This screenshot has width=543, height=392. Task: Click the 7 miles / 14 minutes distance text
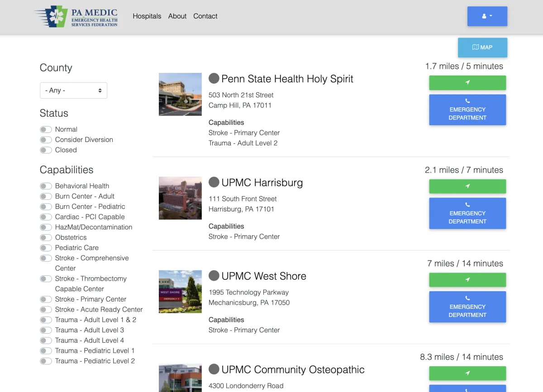[465, 264]
